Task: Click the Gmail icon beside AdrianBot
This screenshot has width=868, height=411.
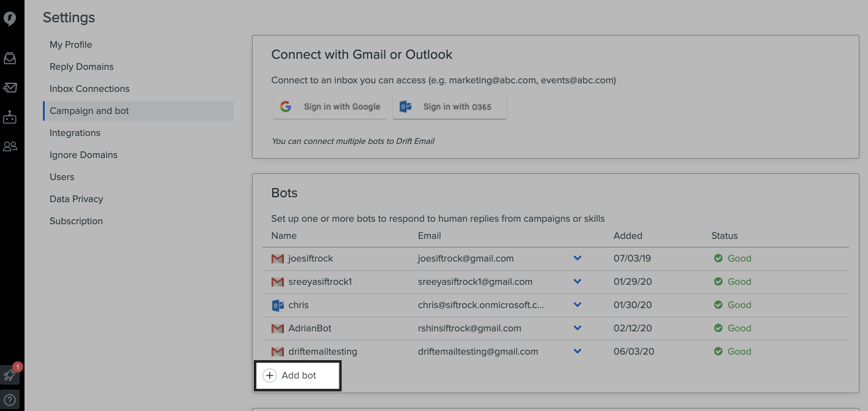Action: coord(277,328)
